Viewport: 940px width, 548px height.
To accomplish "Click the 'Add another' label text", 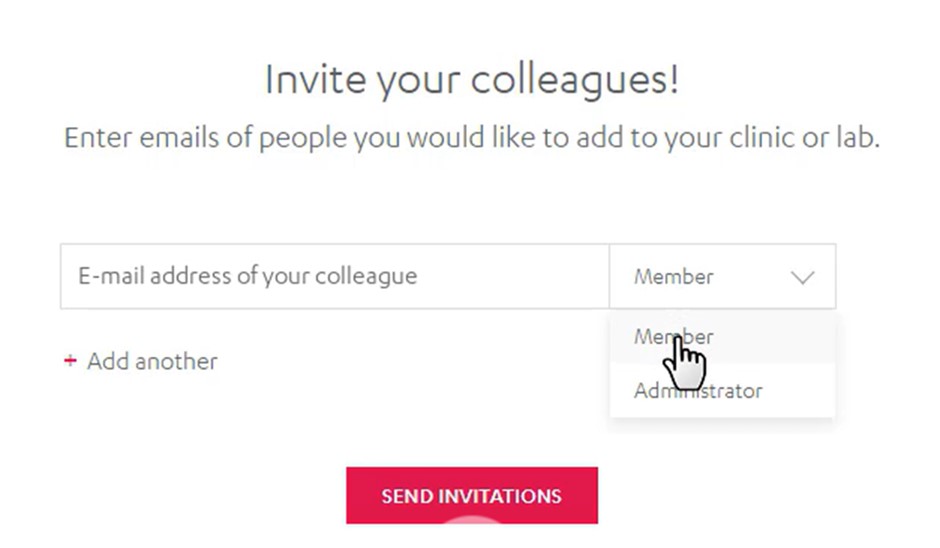I will (x=152, y=362).
